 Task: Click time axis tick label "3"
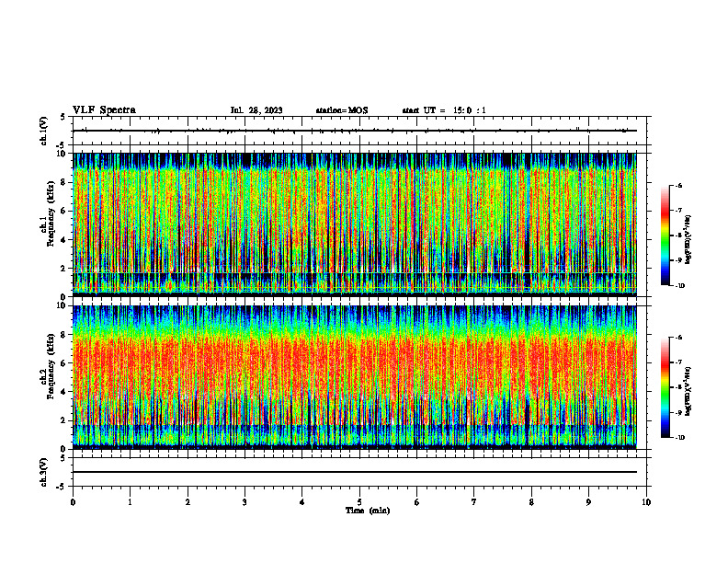tap(245, 502)
